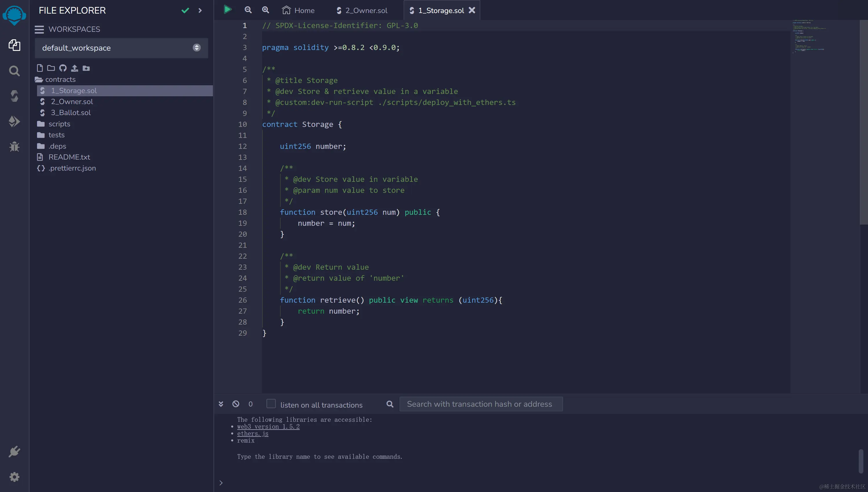Switch to the Home tab
The image size is (868, 492).
click(x=298, y=10)
